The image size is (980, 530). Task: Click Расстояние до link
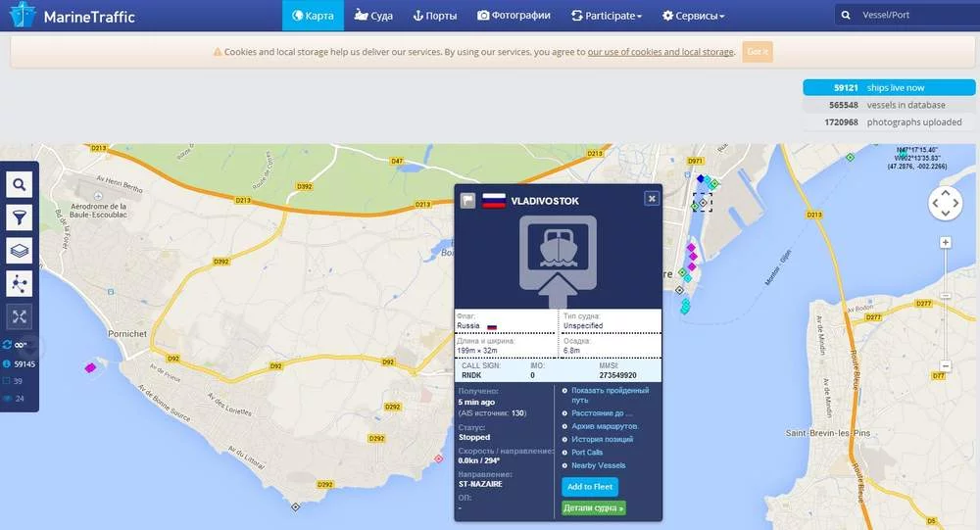pyautogui.click(x=602, y=413)
